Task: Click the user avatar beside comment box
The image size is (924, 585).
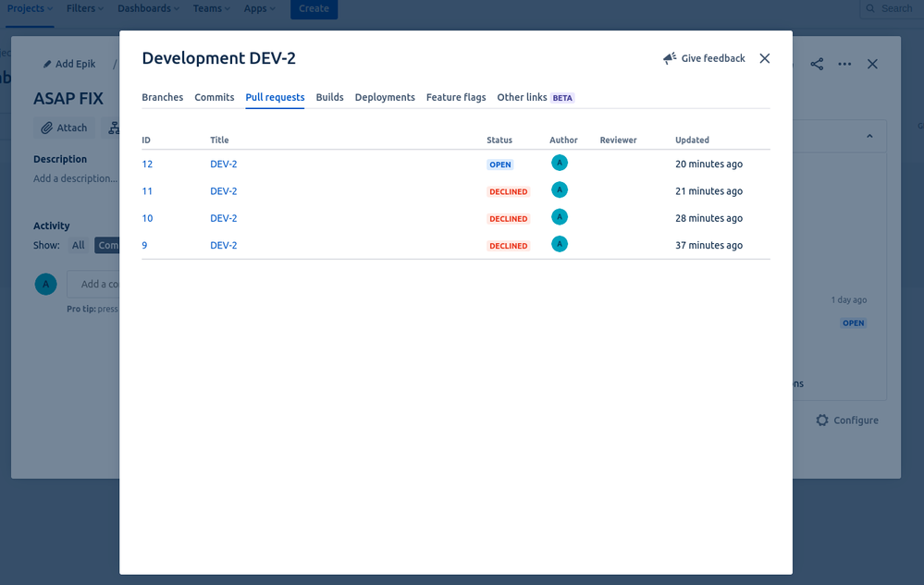Action: 45,285
